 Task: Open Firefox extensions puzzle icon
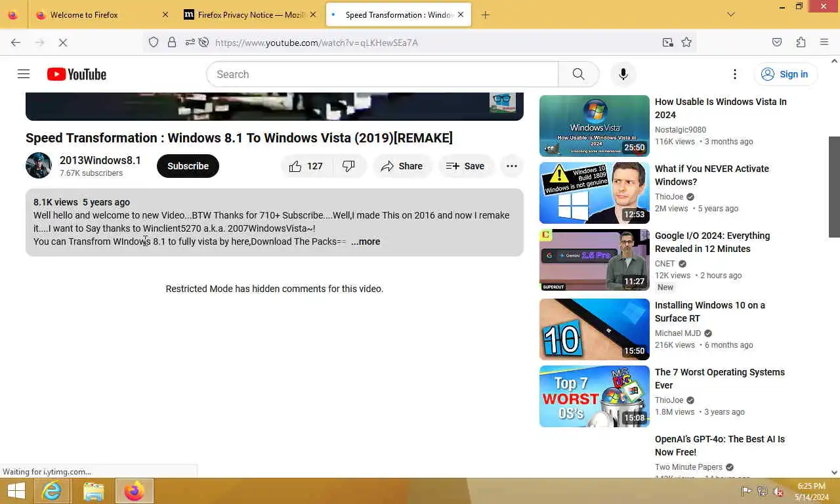coord(801,42)
